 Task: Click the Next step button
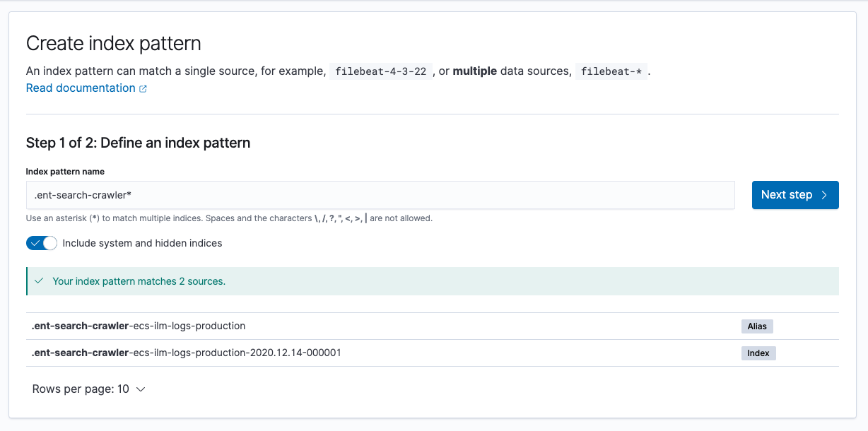794,195
